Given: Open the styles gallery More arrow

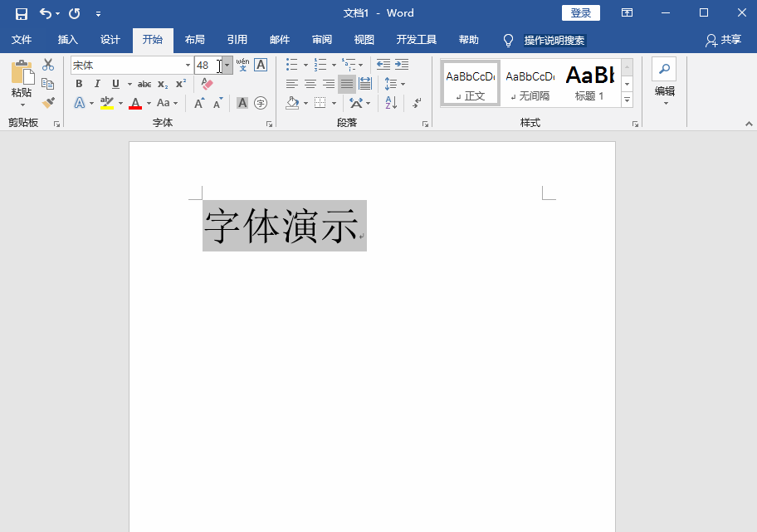Looking at the screenshot, I should pos(627,99).
